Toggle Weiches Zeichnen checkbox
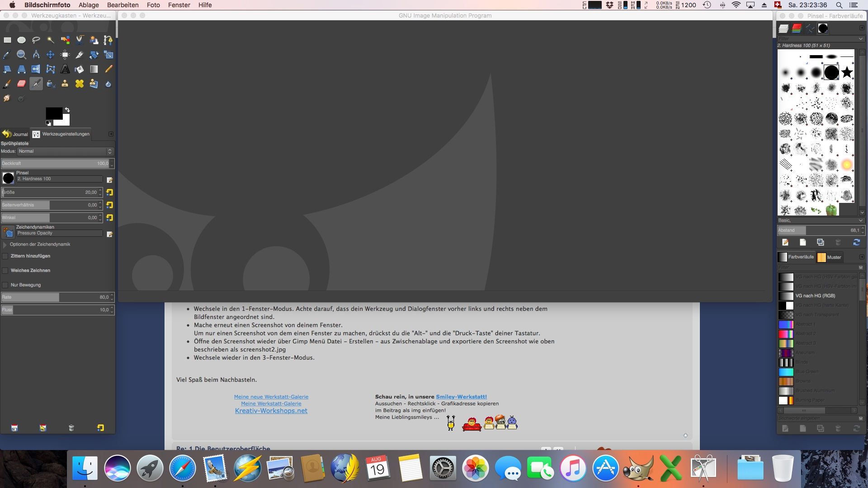Viewport: 868px width, 488px height. point(5,271)
